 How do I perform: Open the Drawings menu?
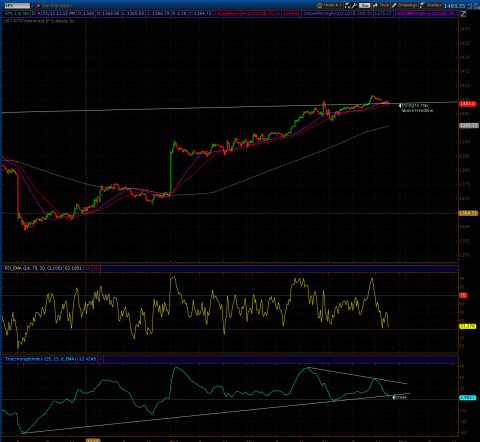pos(404,5)
